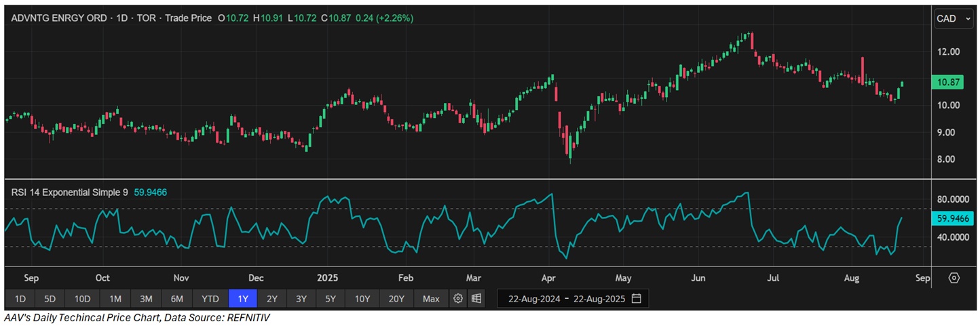Screen dimensions: 980x326
Task: Select the 1D time range
Action: 20,298
